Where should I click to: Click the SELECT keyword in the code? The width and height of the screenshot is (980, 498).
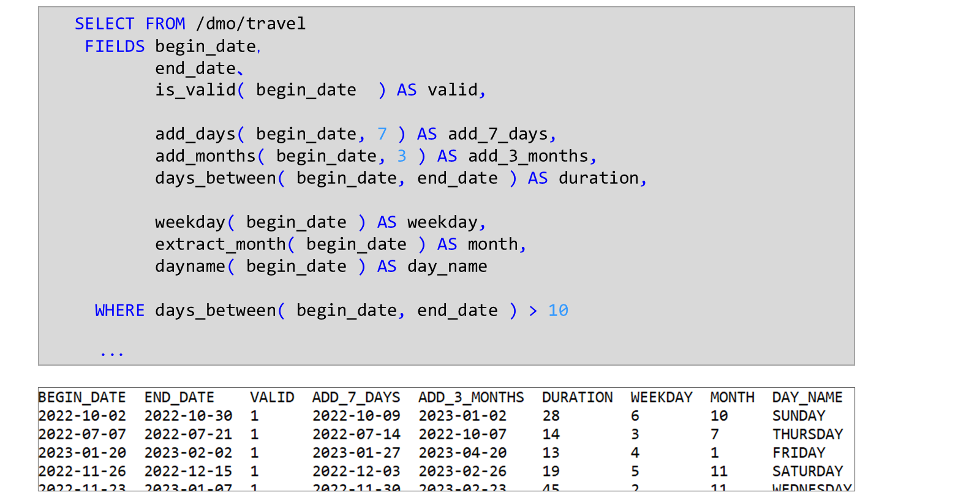(x=104, y=24)
